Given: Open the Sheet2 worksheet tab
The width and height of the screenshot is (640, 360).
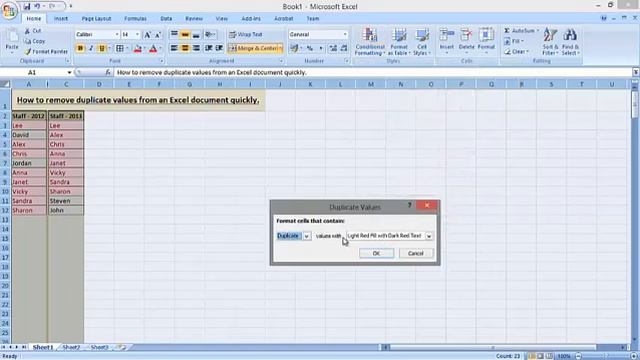Looking at the screenshot, I should [71, 347].
